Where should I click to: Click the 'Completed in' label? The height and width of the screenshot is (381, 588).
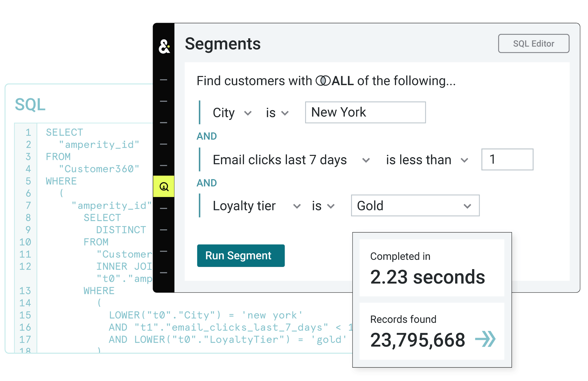coord(400,256)
